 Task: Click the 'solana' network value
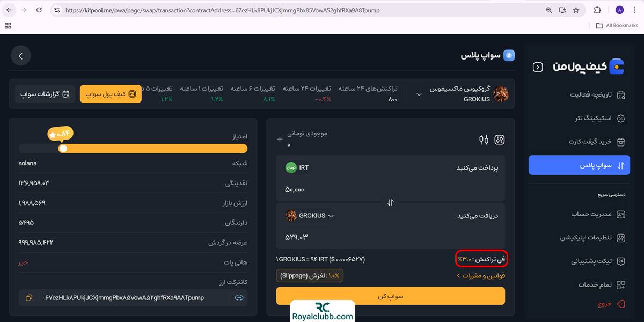coord(27,163)
